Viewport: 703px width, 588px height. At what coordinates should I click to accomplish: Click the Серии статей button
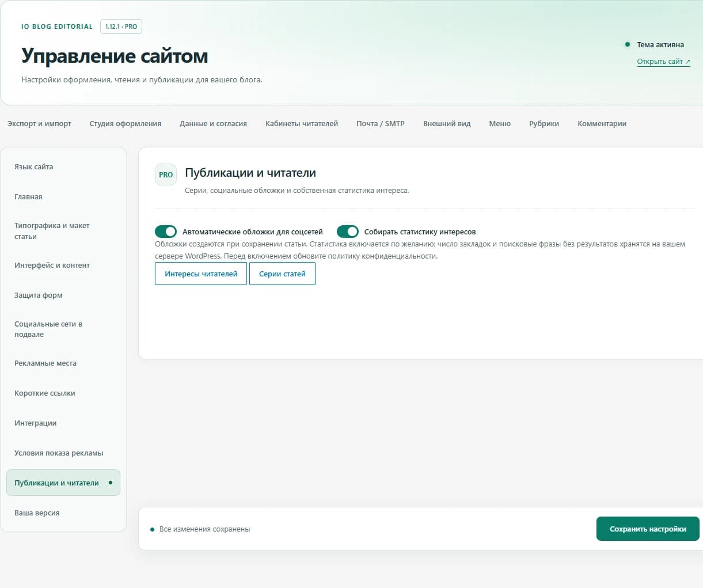coord(282,274)
